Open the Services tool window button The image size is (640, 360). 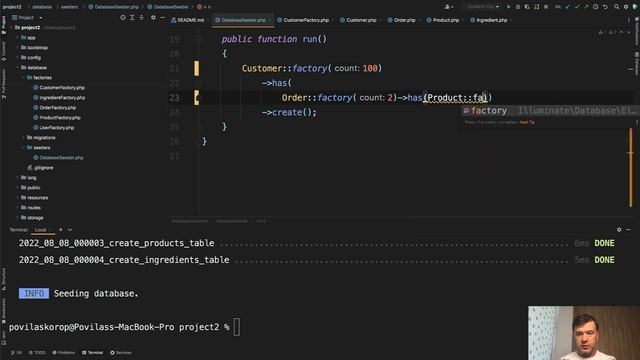coord(121,353)
